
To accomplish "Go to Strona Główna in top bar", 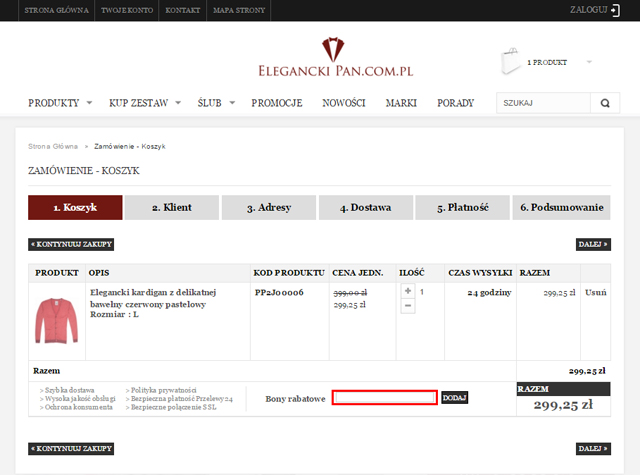I will (x=56, y=10).
